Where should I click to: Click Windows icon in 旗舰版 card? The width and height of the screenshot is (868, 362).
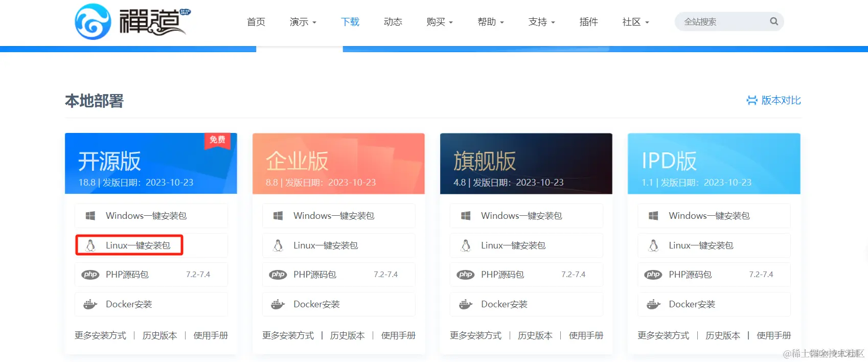coord(466,216)
